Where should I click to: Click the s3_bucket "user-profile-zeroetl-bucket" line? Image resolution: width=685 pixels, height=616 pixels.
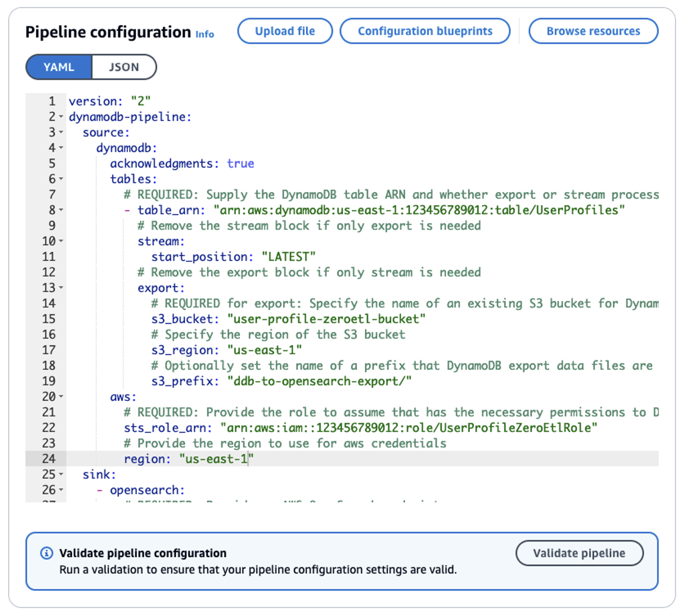(x=288, y=319)
